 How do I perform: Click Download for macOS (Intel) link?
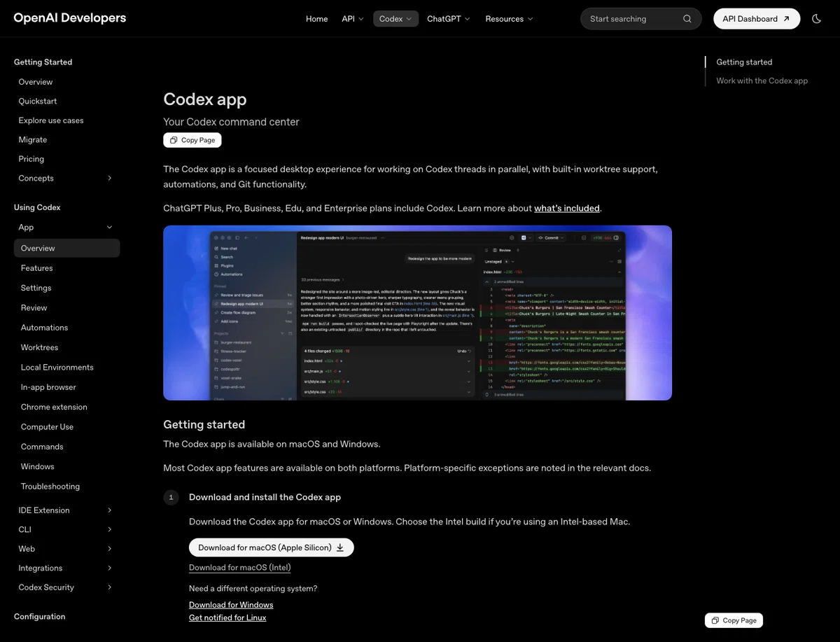tap(239, 568)
